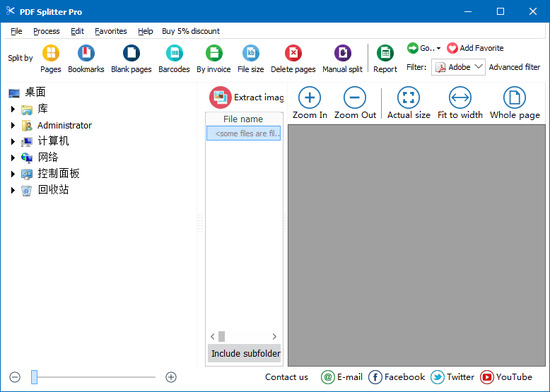Expand the 控制面板 tree node
The height and width of the screenshot is (392, 550).
[13, 174]
